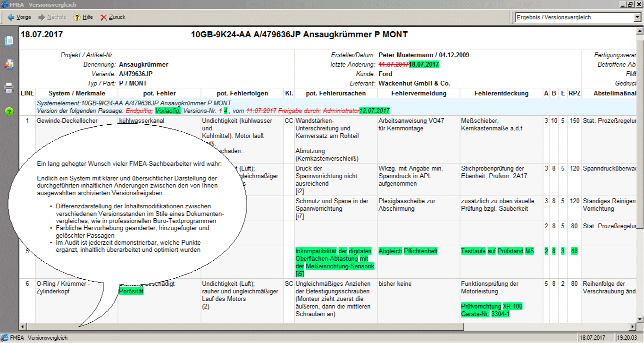Select the kühlwasserkanal cell
The image size is (644, 343).
[141, 121]
